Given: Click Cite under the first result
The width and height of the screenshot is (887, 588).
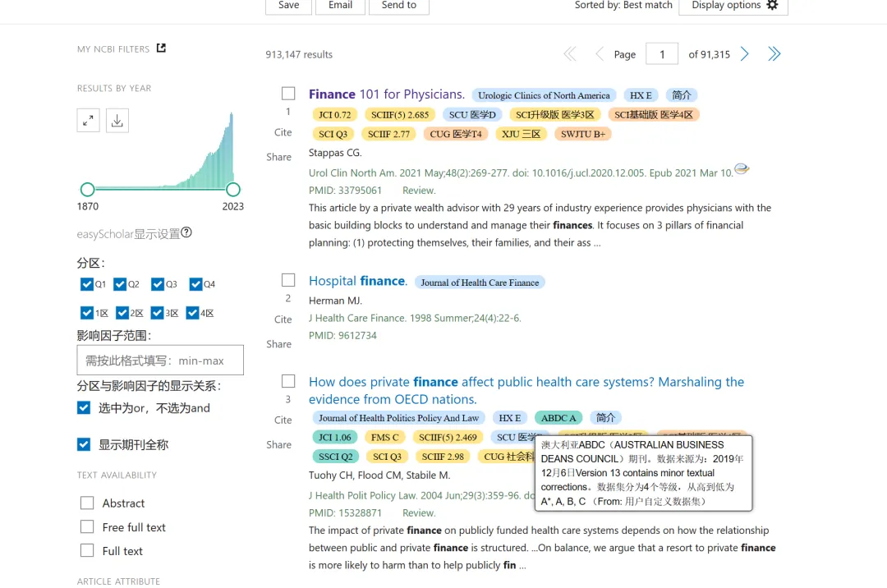Looking at the screenshot, I should [283, 132].
